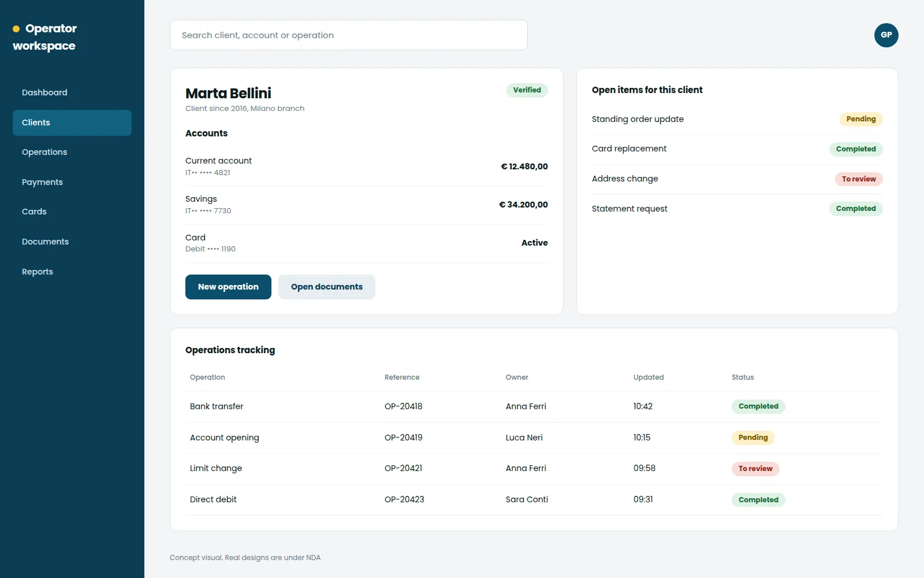Viewport: 924px width, 578px height.
Task: Click reference OP-20419
Action: pos(404,438)
